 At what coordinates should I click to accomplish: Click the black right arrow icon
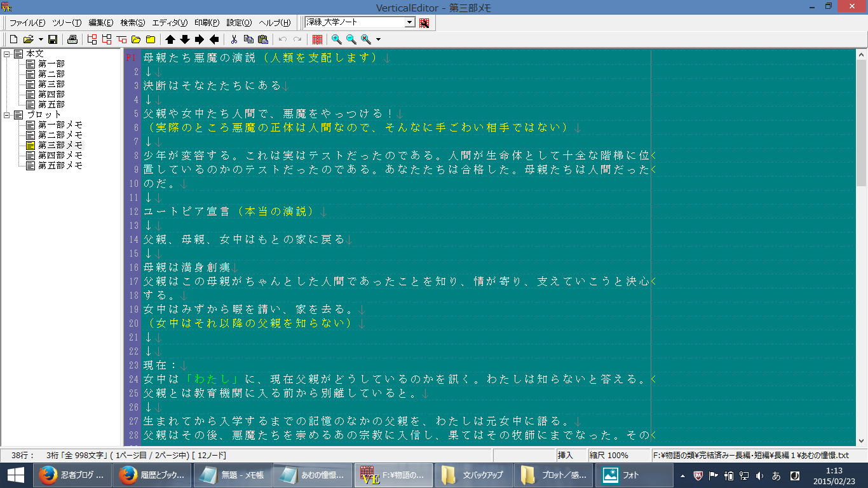[x=200, y=39]
